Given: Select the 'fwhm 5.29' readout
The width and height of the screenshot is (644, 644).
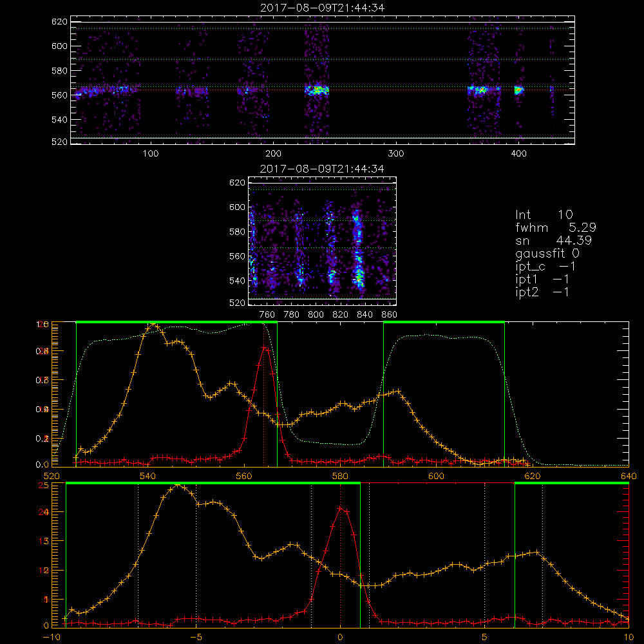Looking at the screenshot, I should pyautogui.click(x=556, y=227).
